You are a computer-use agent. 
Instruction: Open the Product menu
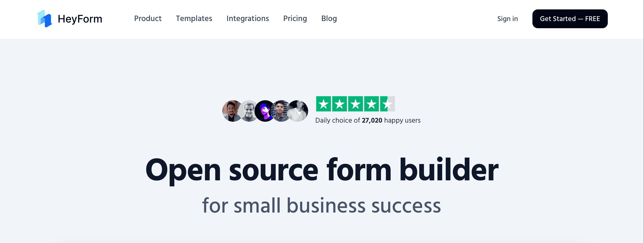click(148, 19)
